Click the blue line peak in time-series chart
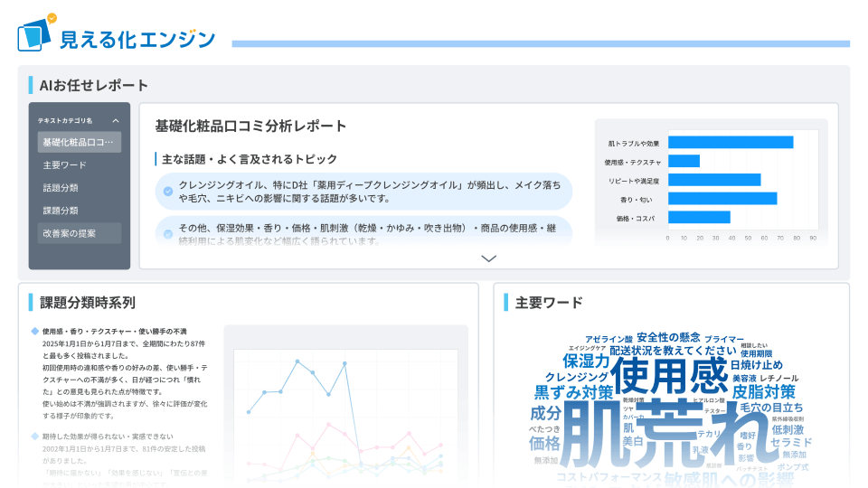The image size is (868, 488). [x=297, y=361]
